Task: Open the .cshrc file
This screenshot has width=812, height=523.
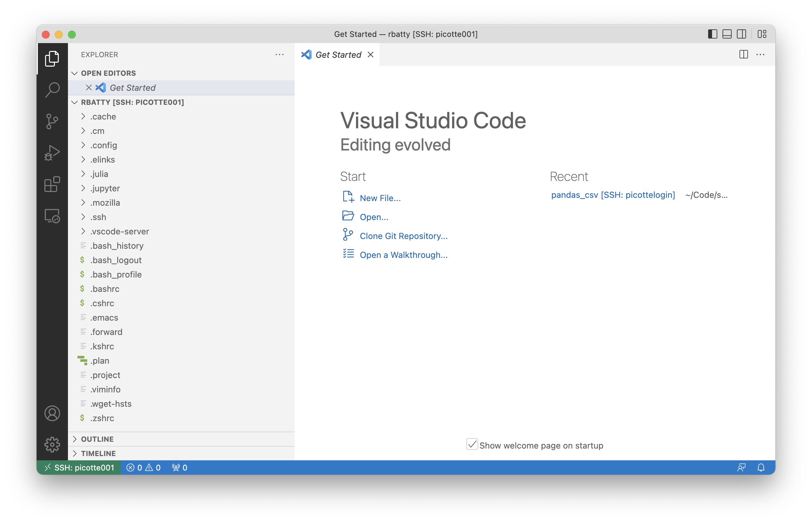Action: [x=181, y=303]
